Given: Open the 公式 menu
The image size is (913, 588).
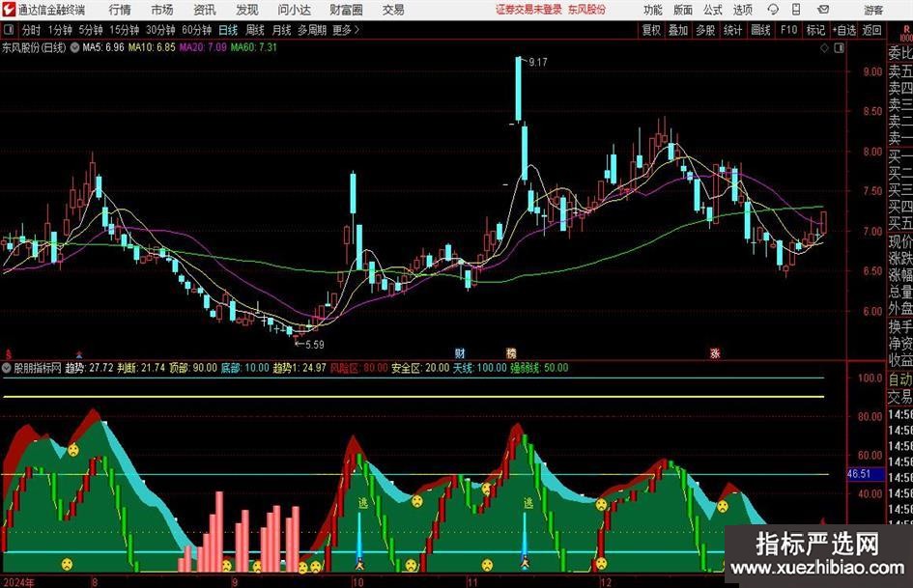Looking at the screenshot, I should pos(713,10).
